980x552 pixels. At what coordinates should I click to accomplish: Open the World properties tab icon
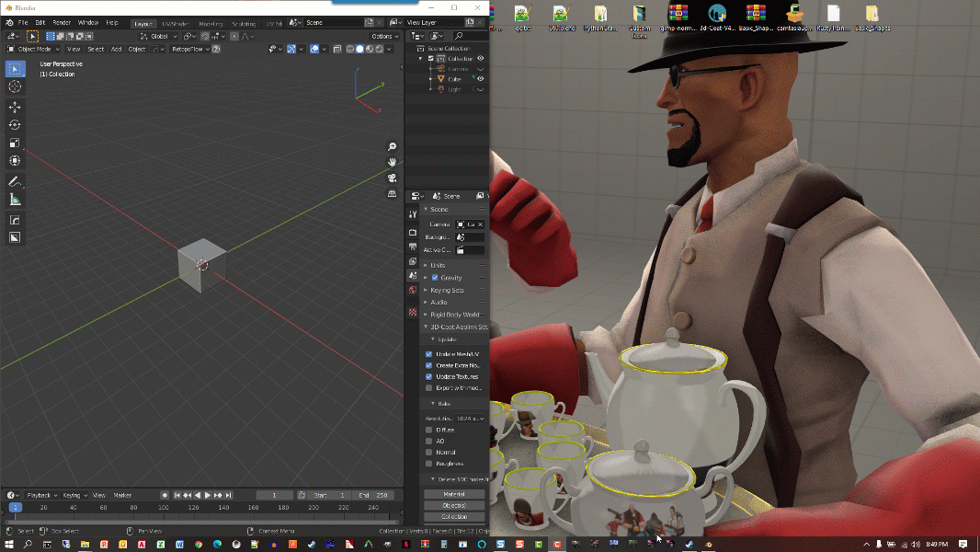point(413,290)
